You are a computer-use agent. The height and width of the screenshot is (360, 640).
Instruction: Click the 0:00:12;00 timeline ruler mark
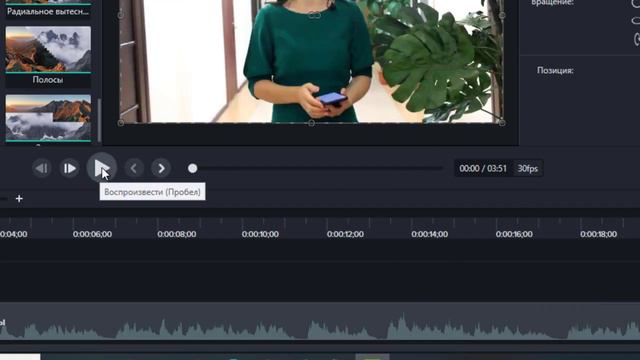click(345, 234)
